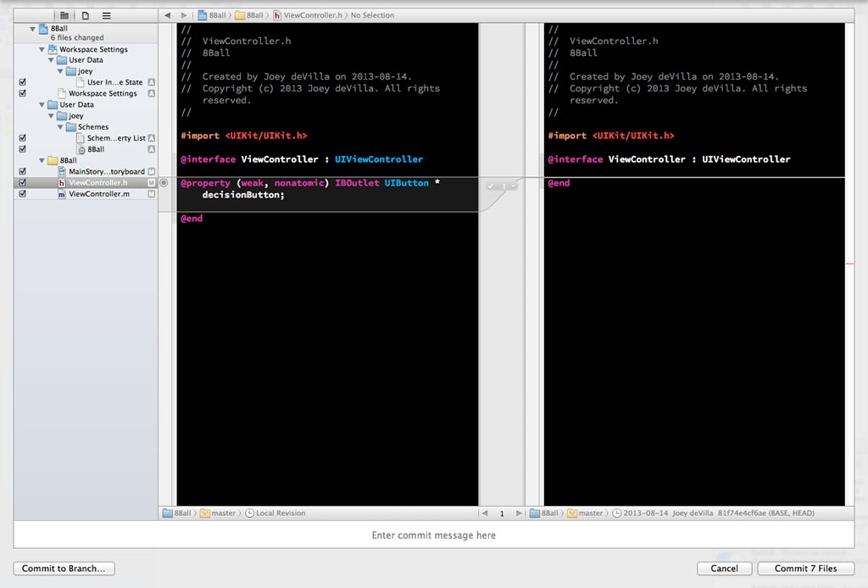Open the yellow 8Ball folder breadcrumb in top bar
This screenshot has width=868, height=588.
[x=249, y=15]
